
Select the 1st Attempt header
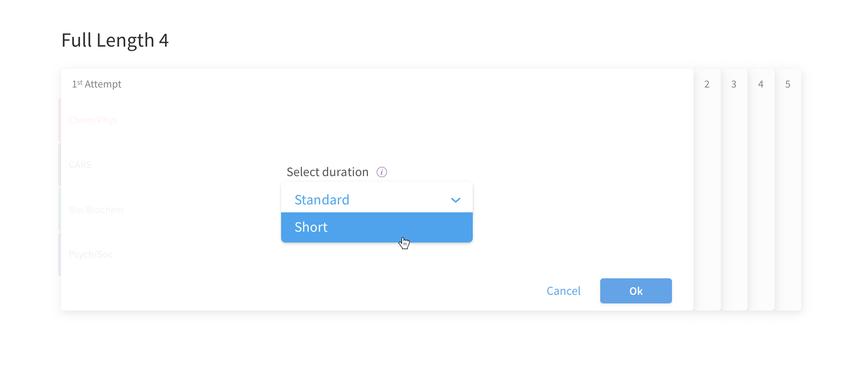[x=97, y=84]
